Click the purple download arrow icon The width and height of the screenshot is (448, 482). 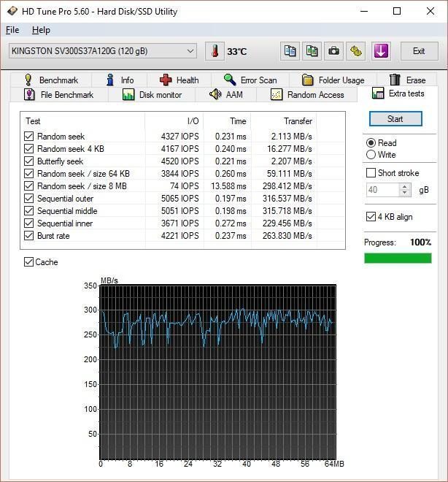coord(381,51)
